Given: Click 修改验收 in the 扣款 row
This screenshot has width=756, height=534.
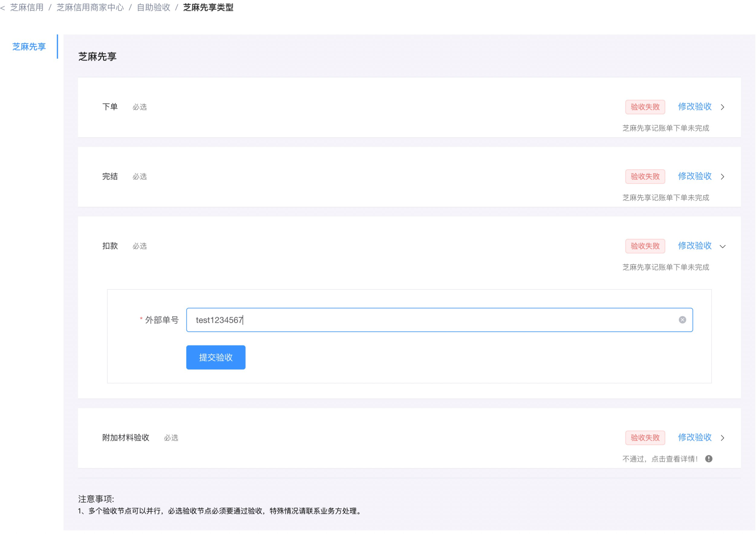Looking at the screenshot, I should pyautogui.click(x=695, y=246).
